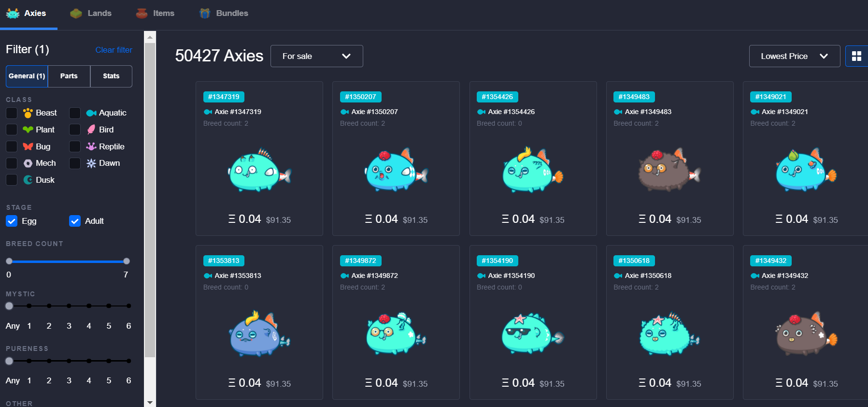Select the Mech class checkbox
The image size is (868, 407).
[x=12, y=163]
